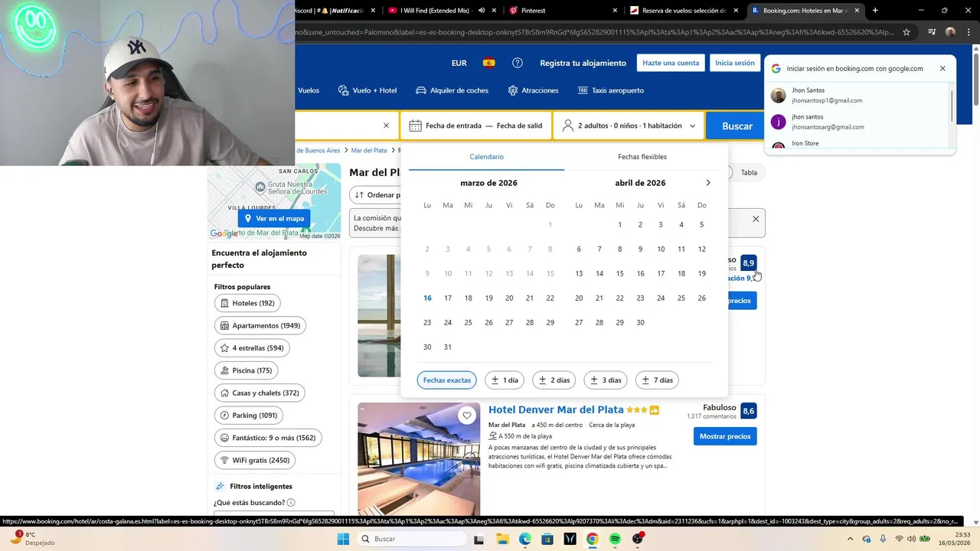This screenshot has height=551, width=980.
Task: Select Jhon Santos jhonsantosp1 Google account
Action: click(857, 95)
